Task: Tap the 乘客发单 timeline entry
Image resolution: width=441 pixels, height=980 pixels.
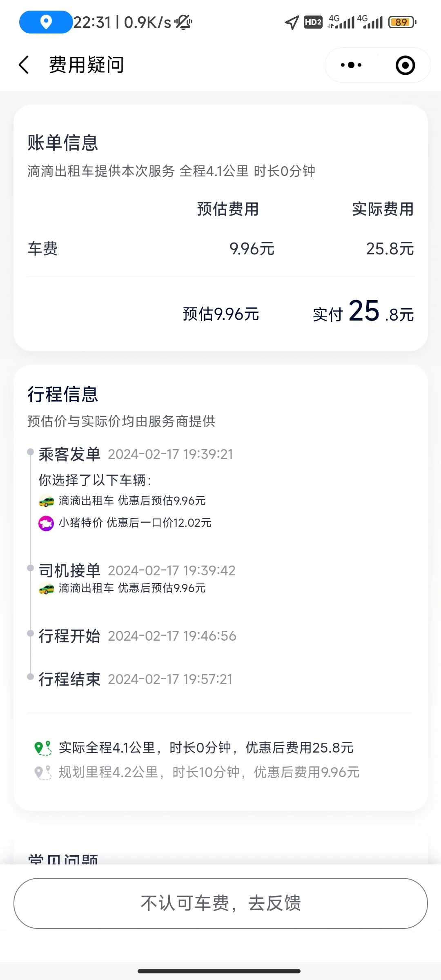Action: 136,454
